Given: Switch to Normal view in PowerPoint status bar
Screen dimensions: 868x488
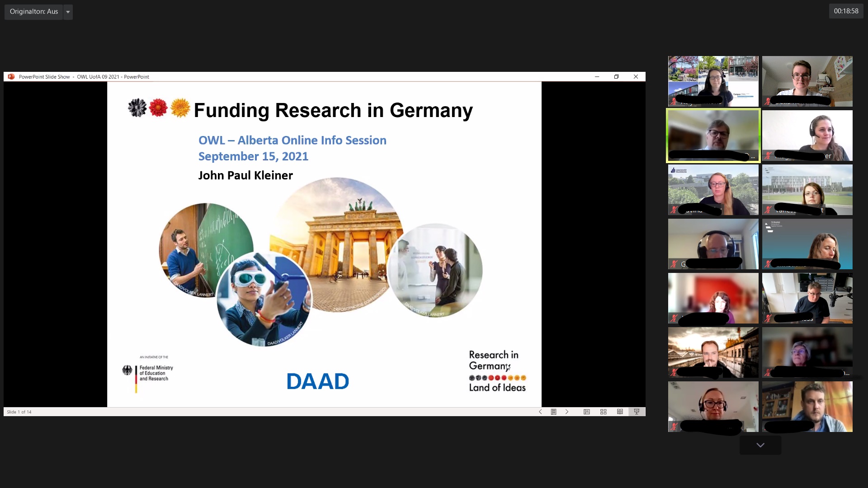Looking at the screenshot, I should [587, 412].
